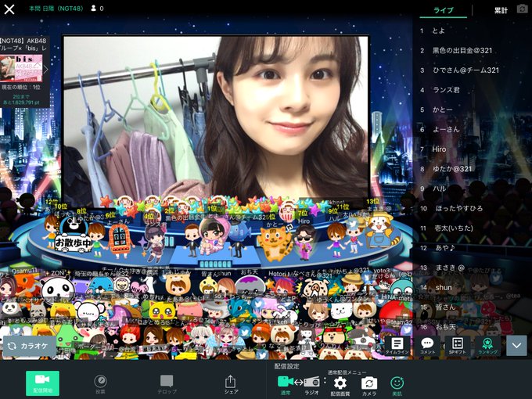The image size is (532, 399).
Task: Open the コメント comment panel
Action: [x=427, y=346]
